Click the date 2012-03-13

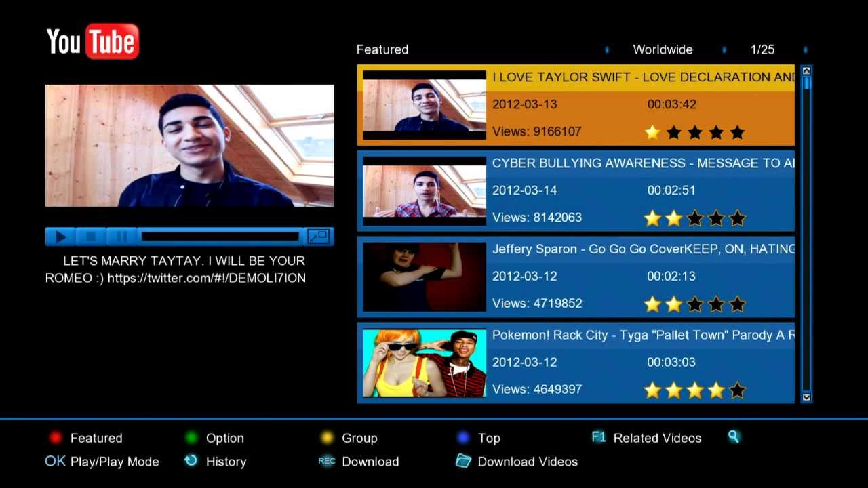click(524, 104)
